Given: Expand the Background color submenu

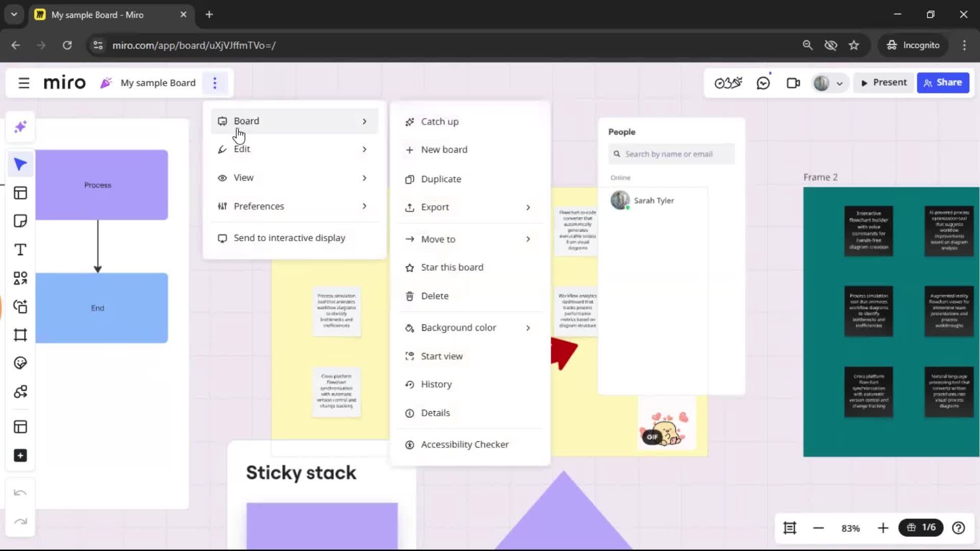Looking at the screenshot, I should (470, 328).
